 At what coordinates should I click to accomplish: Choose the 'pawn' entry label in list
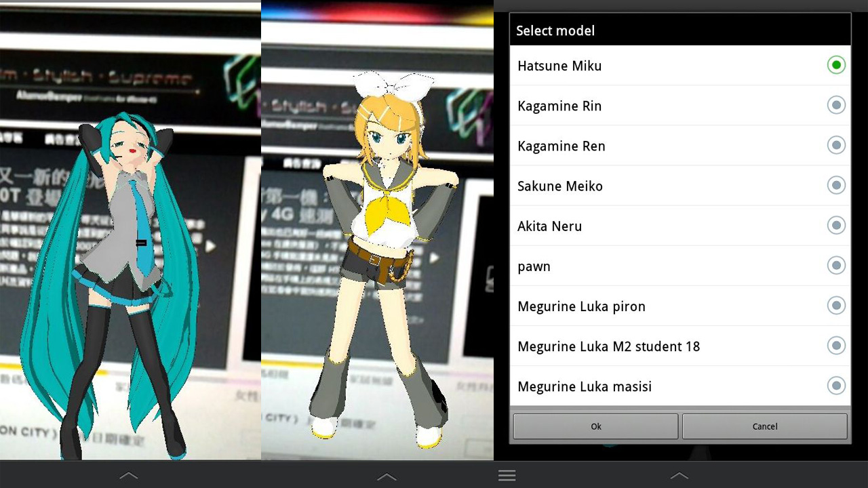click(534, 266)
